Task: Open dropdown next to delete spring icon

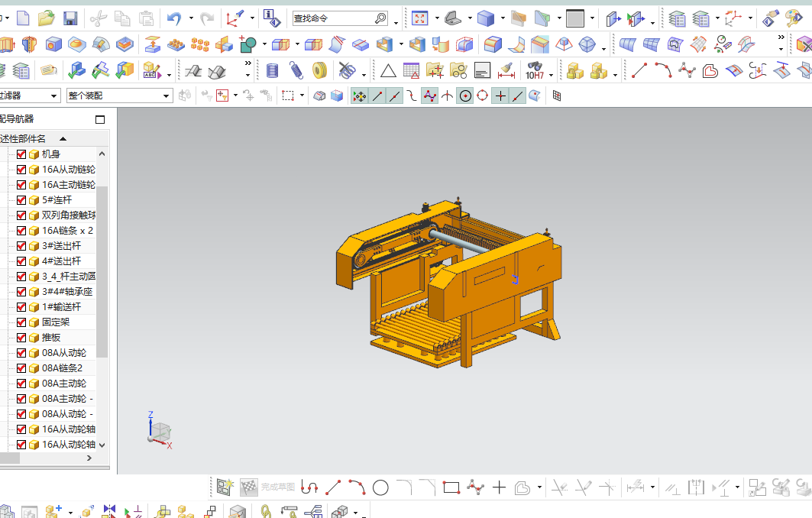Action: coord(364,75)
